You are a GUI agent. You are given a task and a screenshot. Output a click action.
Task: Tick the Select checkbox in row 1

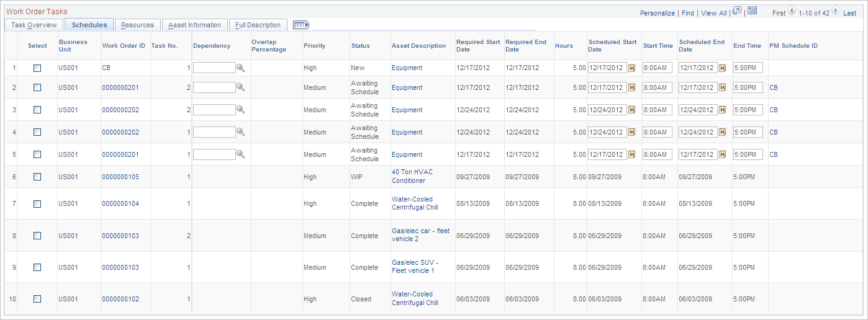coord(37,68)
